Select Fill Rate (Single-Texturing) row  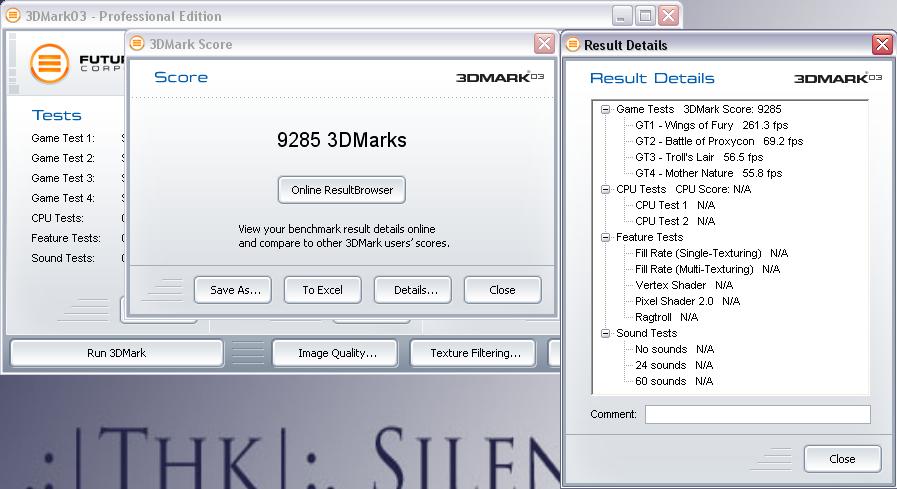pyautogui.click(x=711, y=253)
